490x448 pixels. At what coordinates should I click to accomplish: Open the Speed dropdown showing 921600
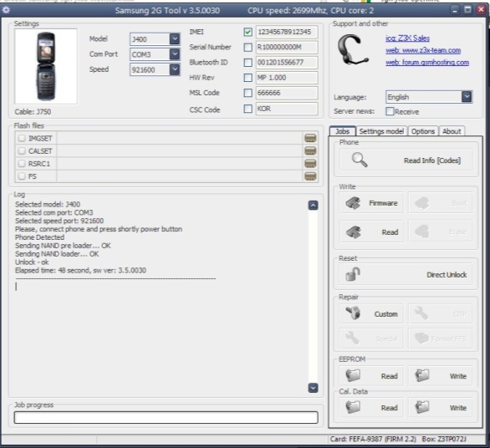(x=175, y=69)
